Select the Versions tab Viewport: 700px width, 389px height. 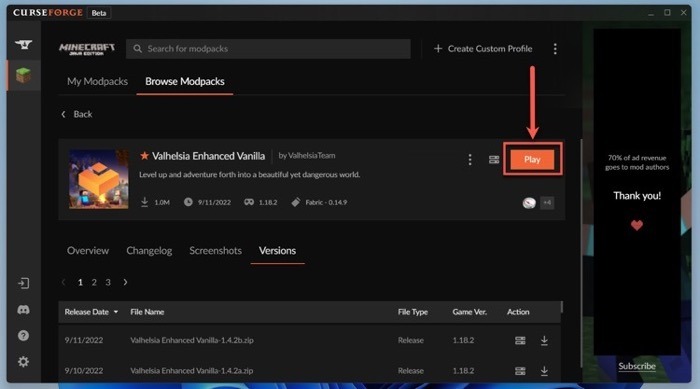[x=277, y=251]
